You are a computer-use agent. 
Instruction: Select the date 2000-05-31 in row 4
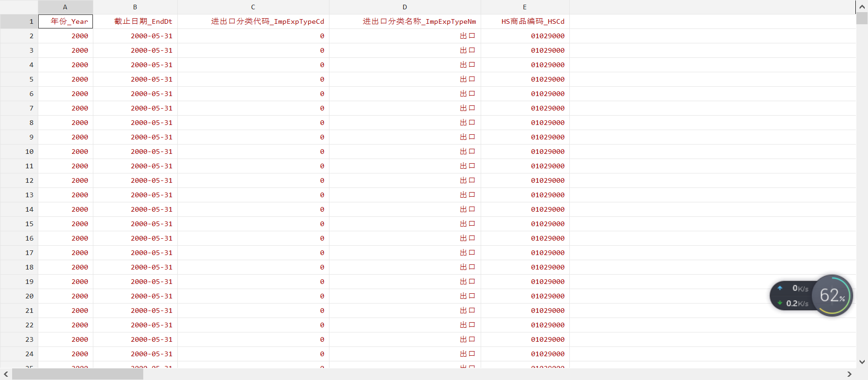click(x=135, y=65)
